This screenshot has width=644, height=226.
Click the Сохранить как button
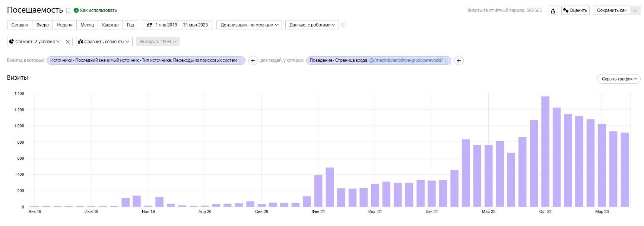612,10
